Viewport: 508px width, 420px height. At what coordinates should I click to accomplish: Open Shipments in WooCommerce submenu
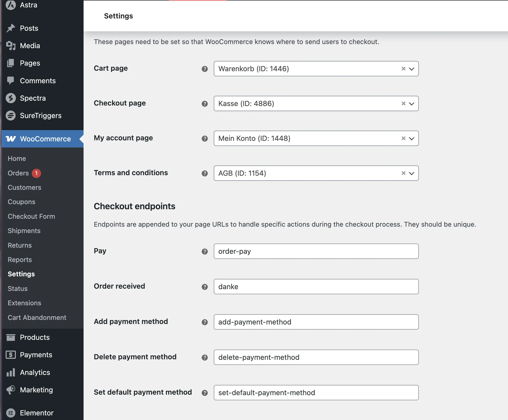24,231
